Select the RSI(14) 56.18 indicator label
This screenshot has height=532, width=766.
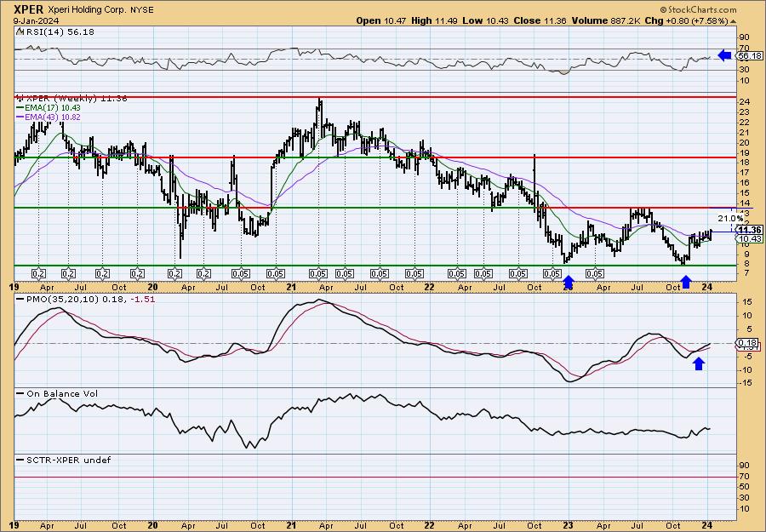tap(59, 32)
